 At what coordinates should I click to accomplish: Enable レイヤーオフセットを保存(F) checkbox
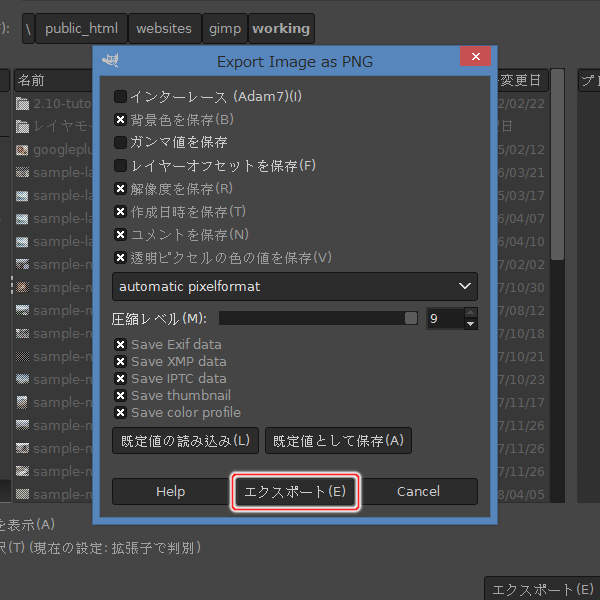click(120, 166)
